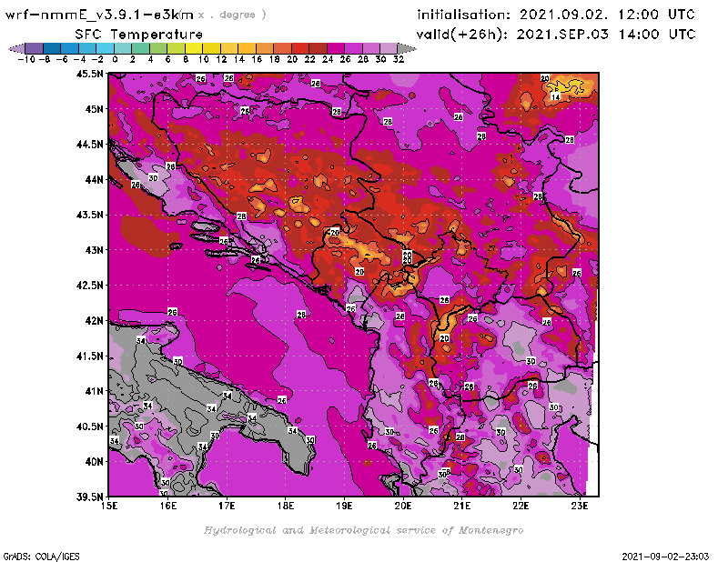Image resolution: width=728 pixels, height=562 pixels.
Task: Click the 43.5N latitude axis label
Action: 89,215
